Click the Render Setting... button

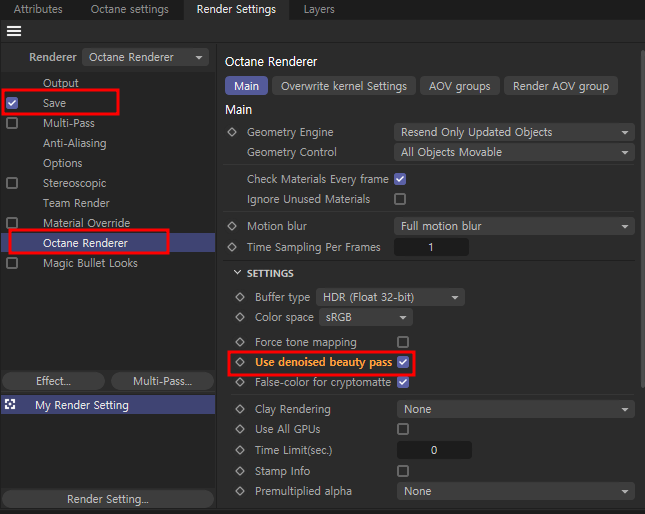point(108,499)
